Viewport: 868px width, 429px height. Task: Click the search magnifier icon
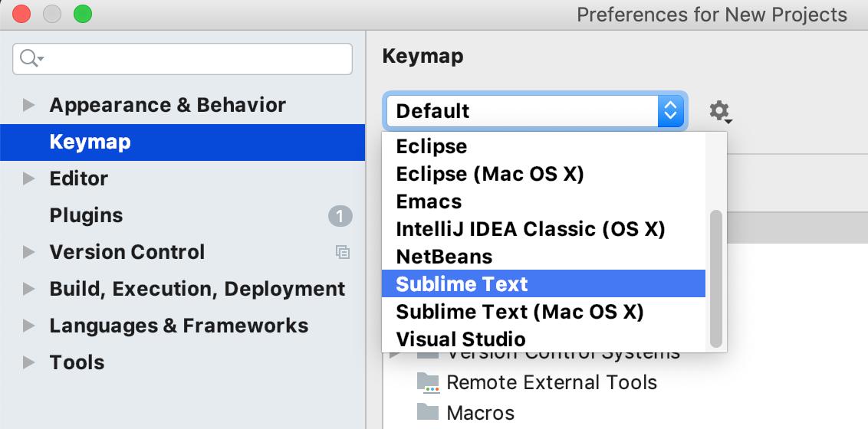(31, 58)
